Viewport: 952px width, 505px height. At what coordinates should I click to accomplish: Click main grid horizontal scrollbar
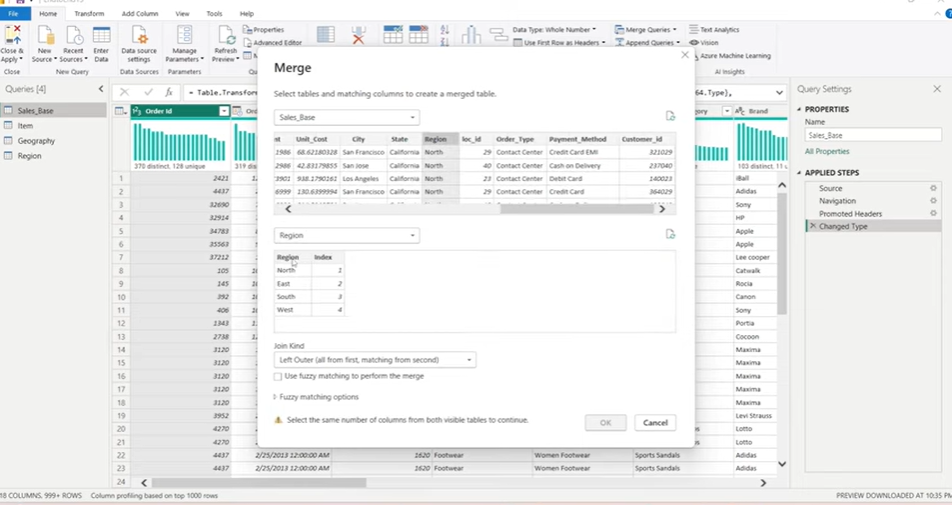259,483
